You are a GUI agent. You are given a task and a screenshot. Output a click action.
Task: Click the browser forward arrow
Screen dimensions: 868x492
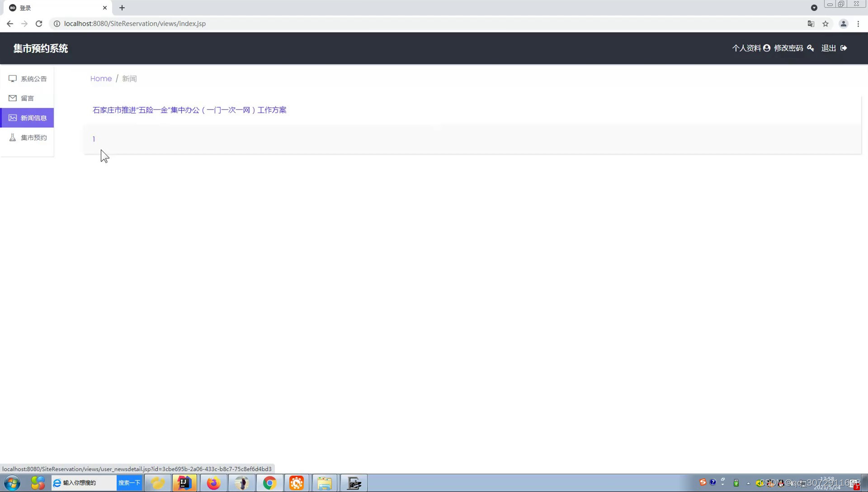point(24,24)
